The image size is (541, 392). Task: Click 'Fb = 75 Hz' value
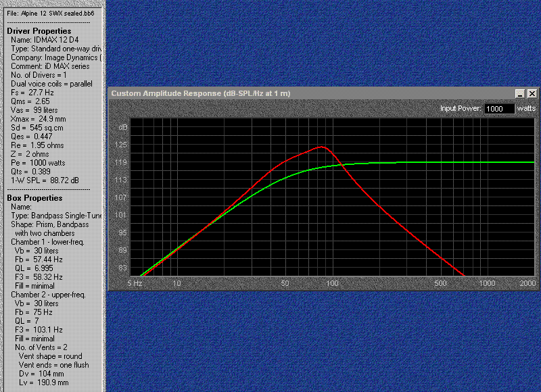(33, 312)
